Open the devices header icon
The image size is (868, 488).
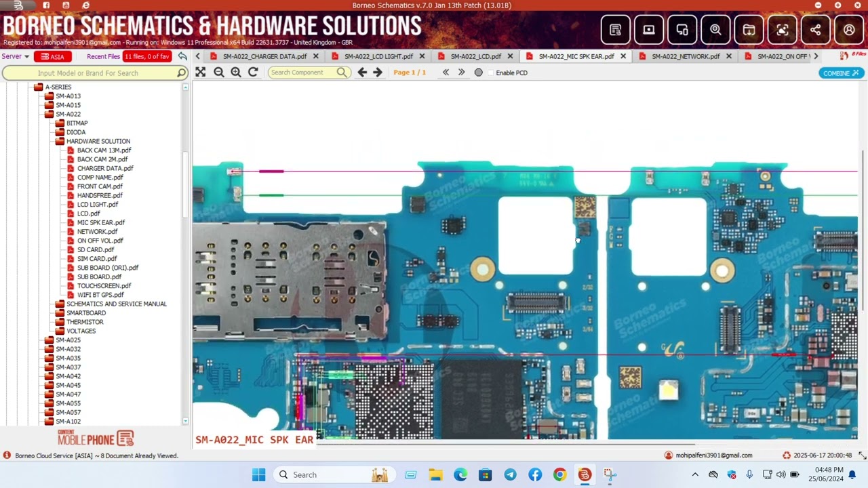click(x=682, y=30)
